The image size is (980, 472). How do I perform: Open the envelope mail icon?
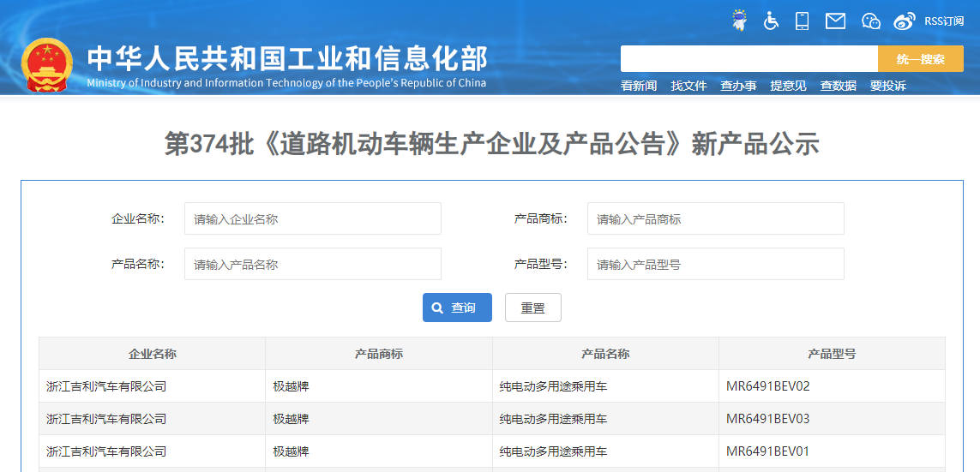(835, 21)
